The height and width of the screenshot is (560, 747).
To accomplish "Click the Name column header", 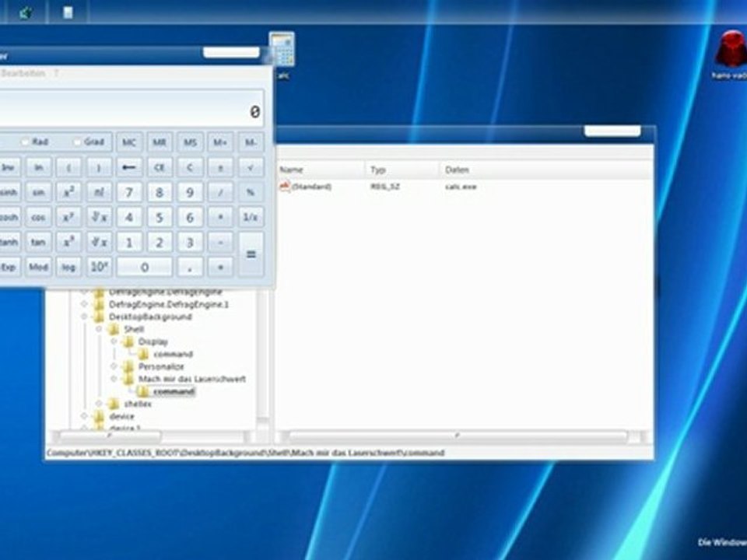I will pyautogui.click(x=321, y=170).
